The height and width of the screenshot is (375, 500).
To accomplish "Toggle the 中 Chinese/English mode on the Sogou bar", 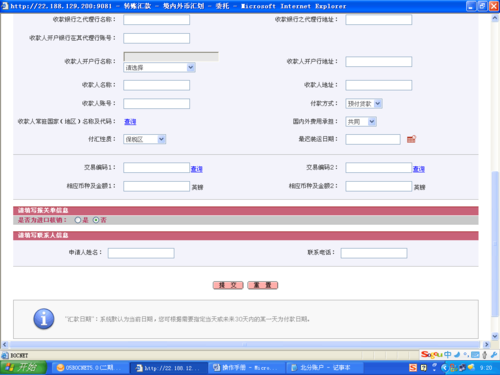I will pyautogui.click(x=447, y=355).
